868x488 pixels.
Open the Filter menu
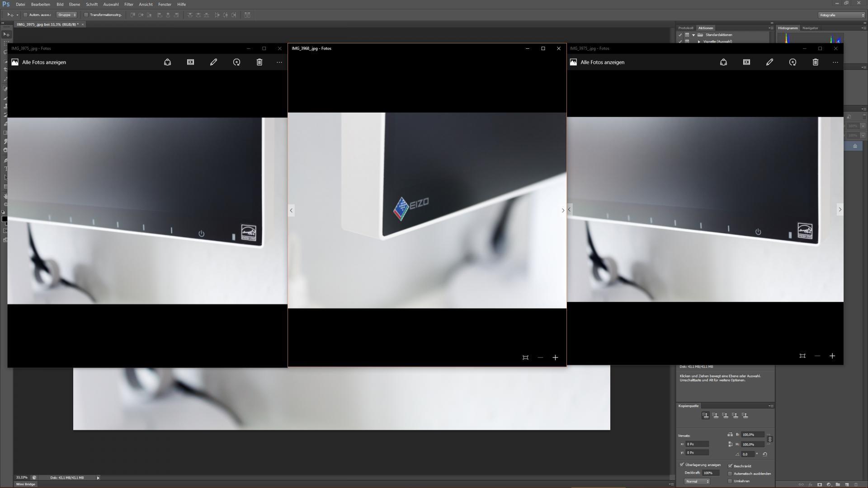click(128, 4)
